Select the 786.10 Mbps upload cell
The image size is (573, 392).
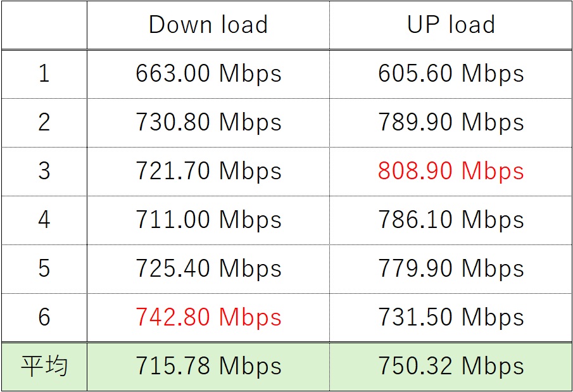point(451,220)
